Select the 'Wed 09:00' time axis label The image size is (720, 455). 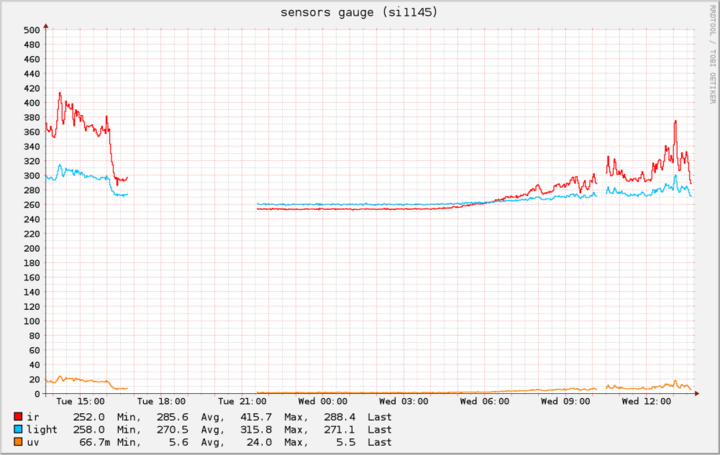pyautogui.click(x=565, y=402)
